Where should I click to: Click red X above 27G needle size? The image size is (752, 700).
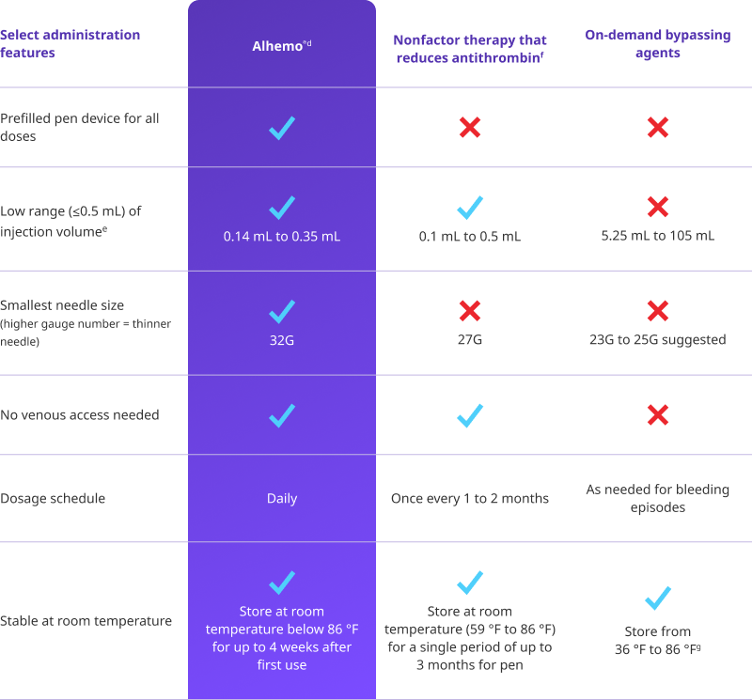tap(469, 311)
